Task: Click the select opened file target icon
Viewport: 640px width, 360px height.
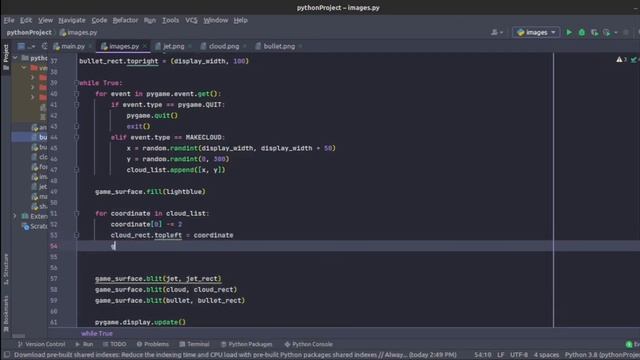Action: pyautogui.click(x=44, y=46)
